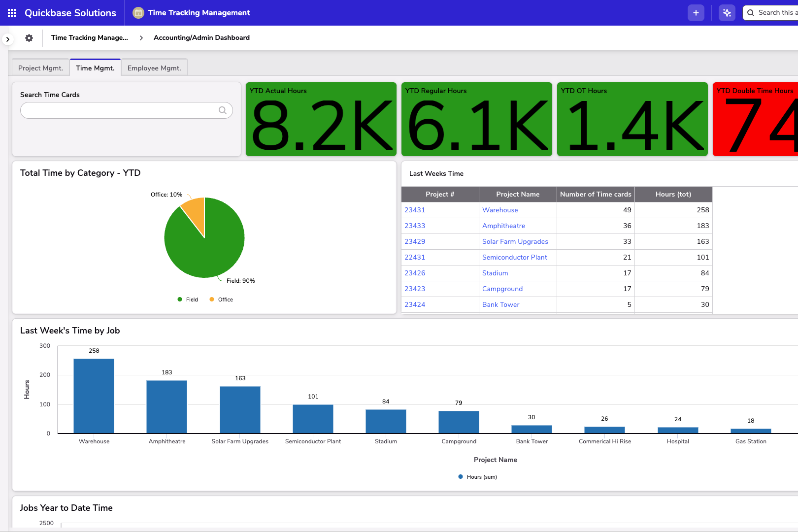Image resolution: width=798 pixels, height=532 pixels.
Task: Toggle the Field legend entry on pie chart
Action: pos(187,299)
